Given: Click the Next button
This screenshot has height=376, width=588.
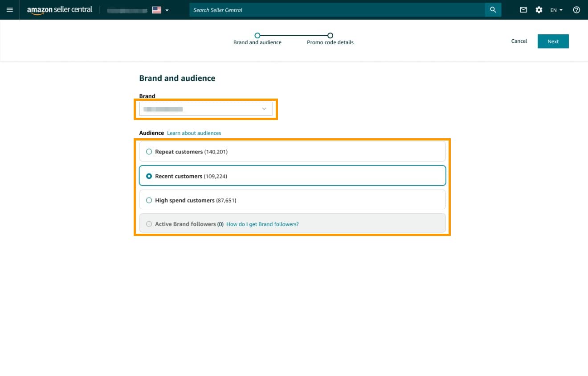Looking at the screenshot, I should tap(553, 41).
